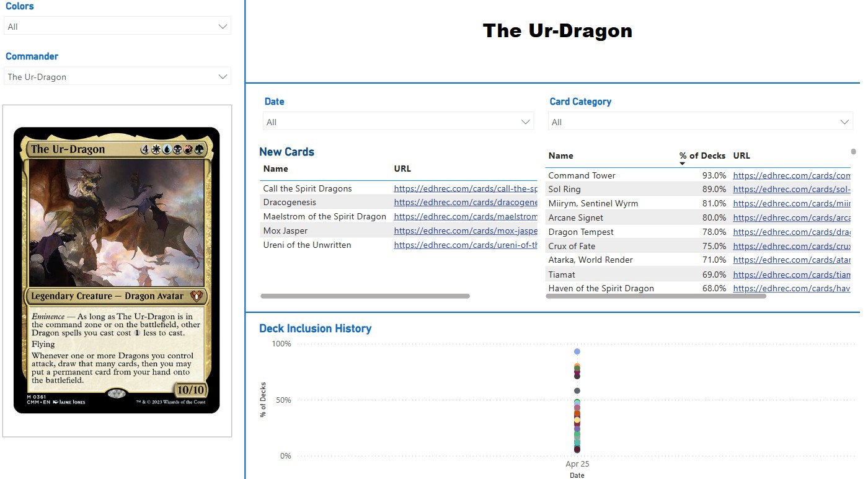
Task: Sort by the % of Decks column header
Action: 702,156
